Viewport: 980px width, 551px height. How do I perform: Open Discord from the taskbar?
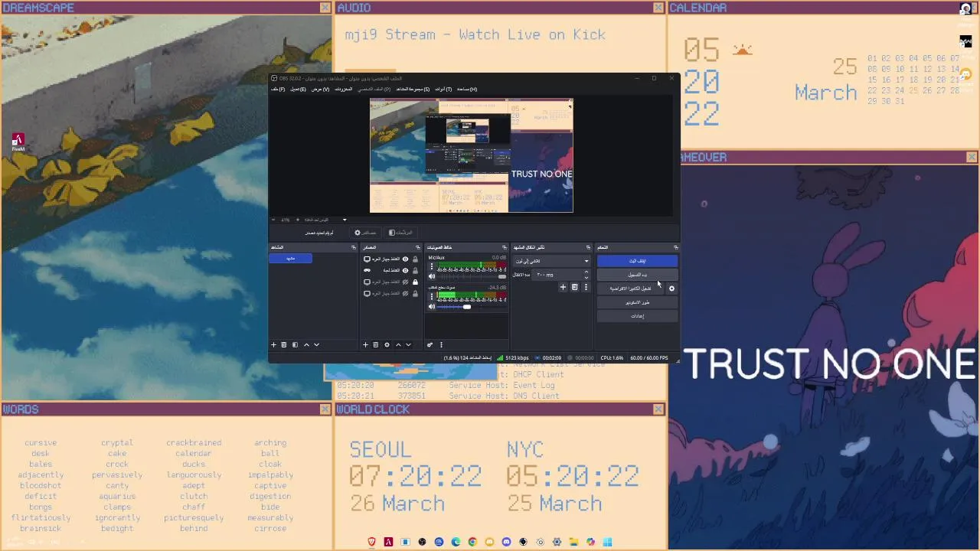tap(506, 542)
